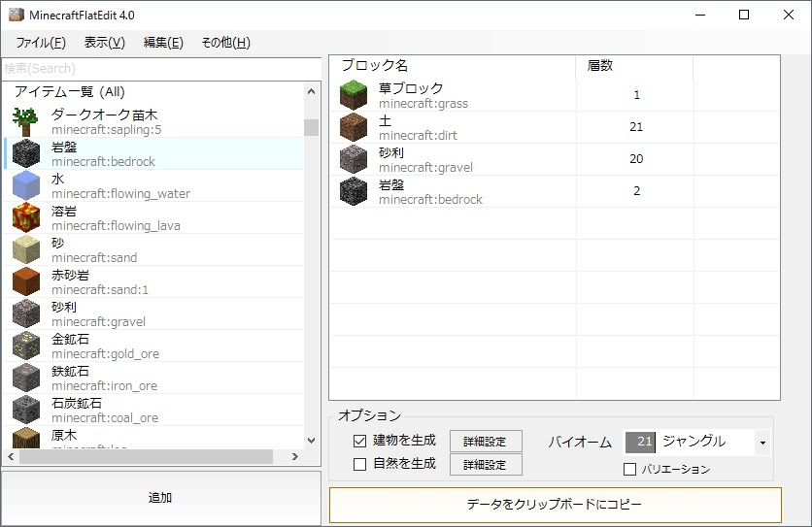Click the bedrock block icon in item list
This screenshot has width=812, height=527.
coord(26,153)
